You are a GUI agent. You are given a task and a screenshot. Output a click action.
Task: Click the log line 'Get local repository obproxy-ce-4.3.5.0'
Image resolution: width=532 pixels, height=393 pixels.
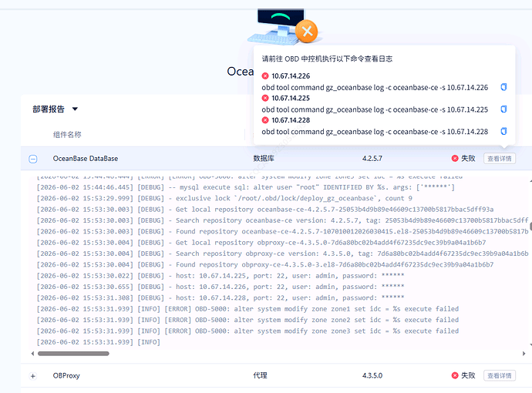[x=261, y=243]
